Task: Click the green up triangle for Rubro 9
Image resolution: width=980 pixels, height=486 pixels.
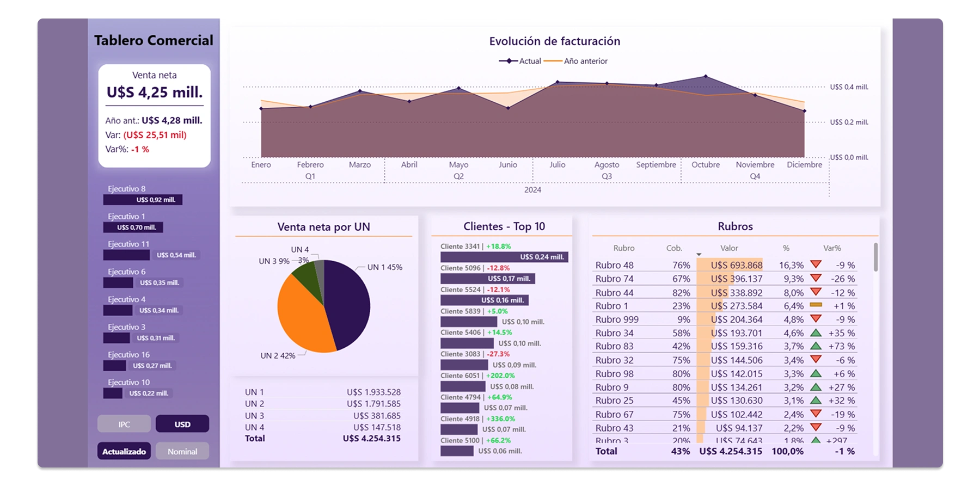Action: [815, 387]
